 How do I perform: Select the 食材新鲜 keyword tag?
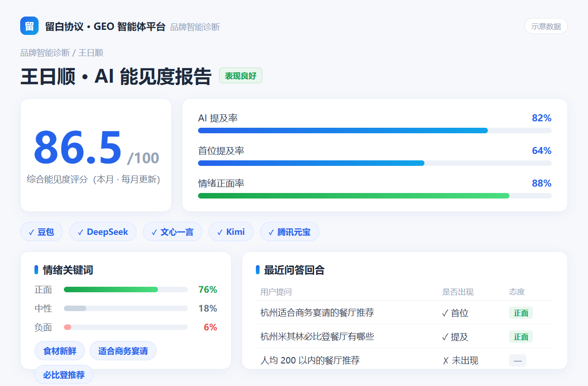click(x=60, y=351)
